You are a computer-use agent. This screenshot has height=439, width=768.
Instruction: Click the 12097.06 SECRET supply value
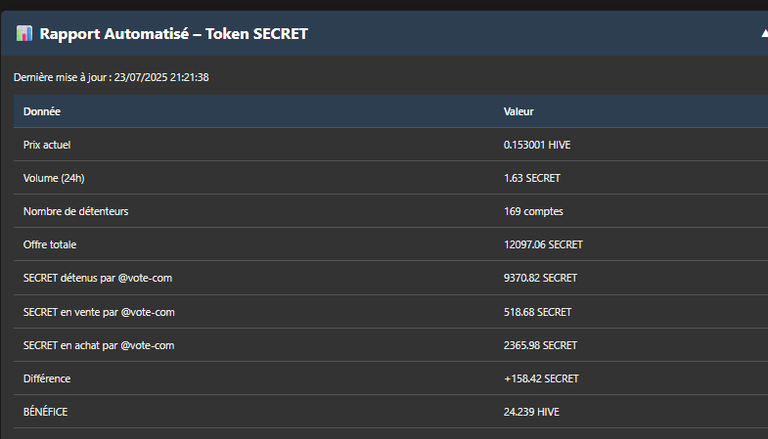click(x=543, y=245)
